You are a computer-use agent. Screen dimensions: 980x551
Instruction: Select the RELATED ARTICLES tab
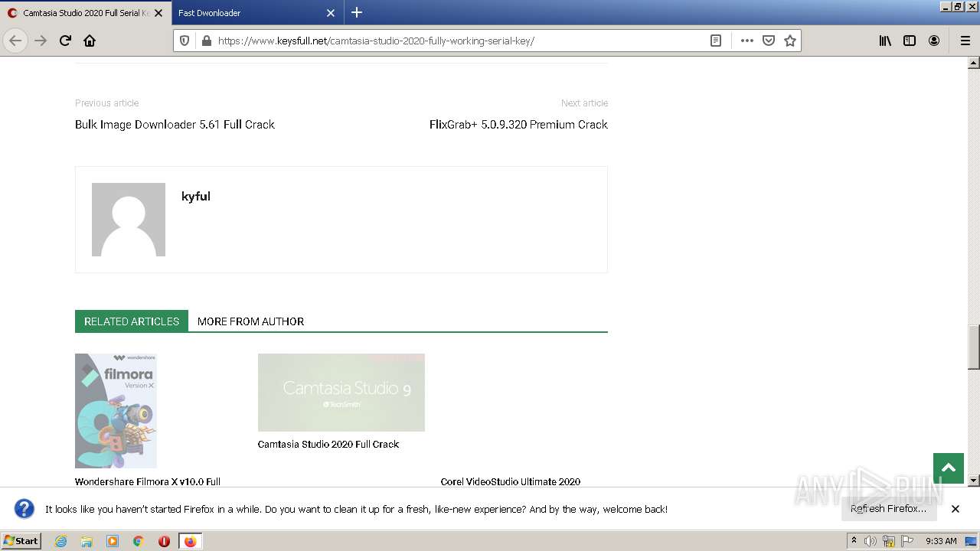(x=132, y=321)
